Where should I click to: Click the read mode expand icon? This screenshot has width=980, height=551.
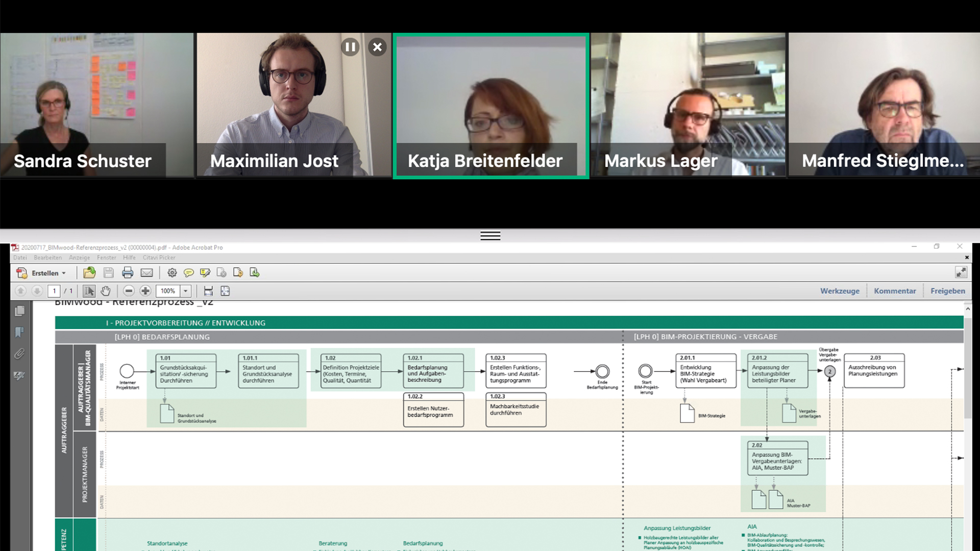[961, 272]
